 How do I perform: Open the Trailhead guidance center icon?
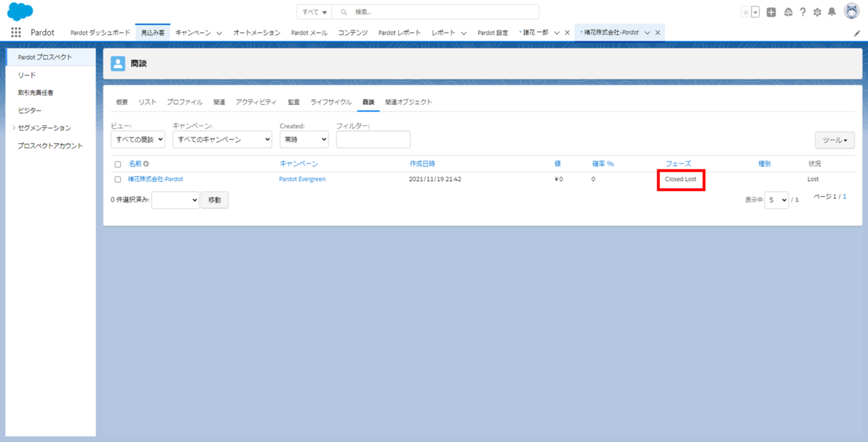[x=788, y=12]
